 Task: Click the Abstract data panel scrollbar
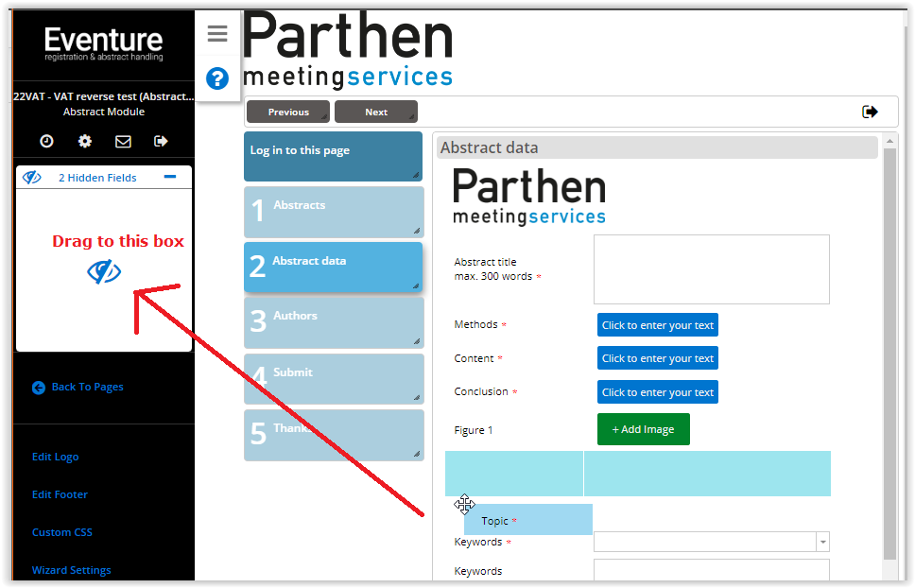889,354
